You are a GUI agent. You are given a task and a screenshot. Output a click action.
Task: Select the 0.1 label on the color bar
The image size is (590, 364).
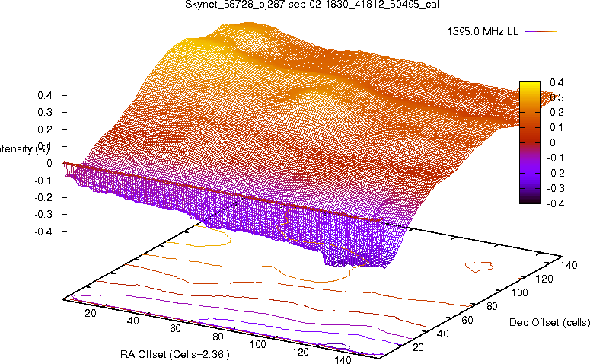[x=557, y=127]
